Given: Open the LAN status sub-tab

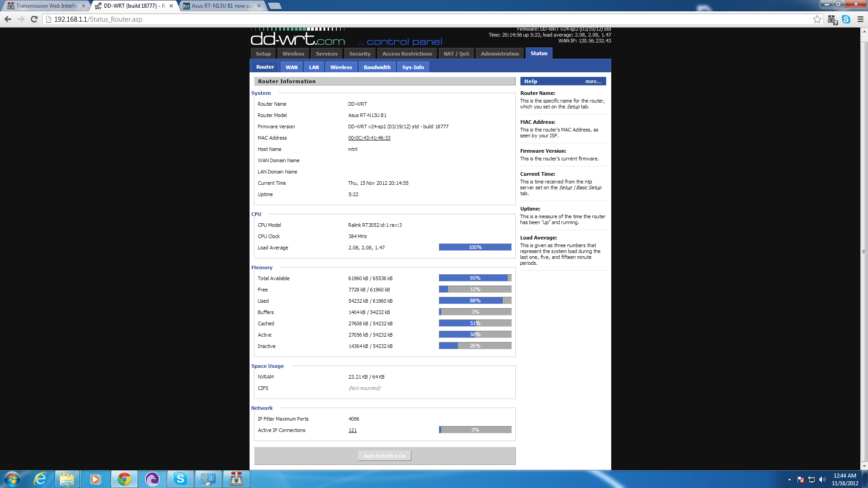Looking at the screenshot, I should click(314, 67).
